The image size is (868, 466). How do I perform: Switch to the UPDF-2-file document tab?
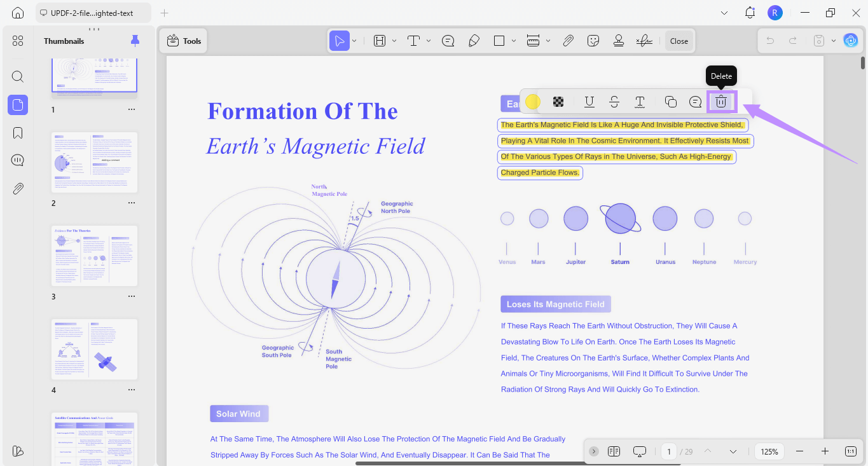[93, 13]
